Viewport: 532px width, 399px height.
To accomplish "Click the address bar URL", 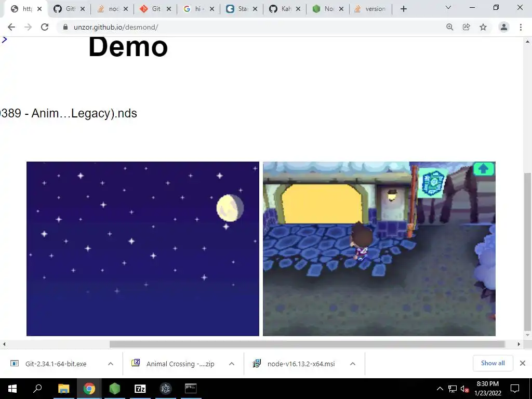I will pyautogui.click(x=116, y=27).
